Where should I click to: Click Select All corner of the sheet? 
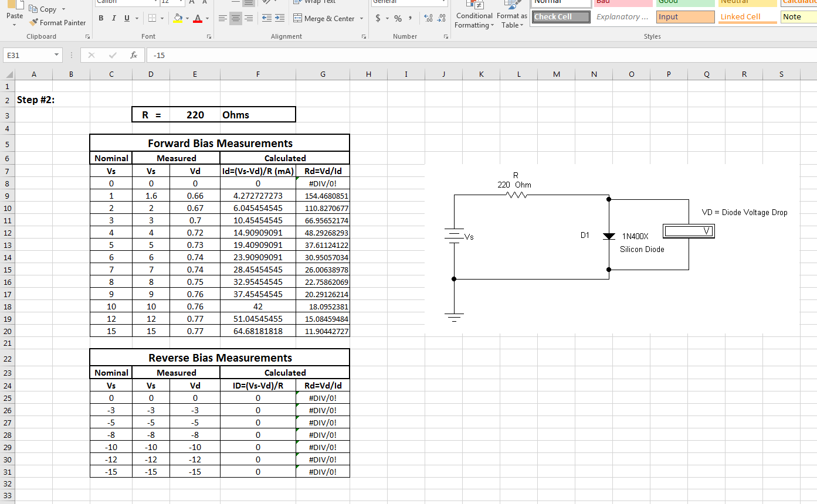pos(8,74)
